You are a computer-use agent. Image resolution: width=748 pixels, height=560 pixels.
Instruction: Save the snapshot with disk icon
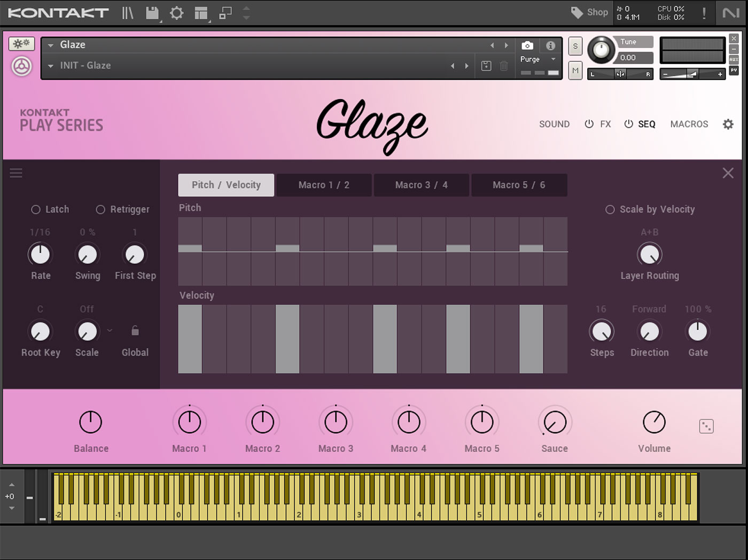486,66
